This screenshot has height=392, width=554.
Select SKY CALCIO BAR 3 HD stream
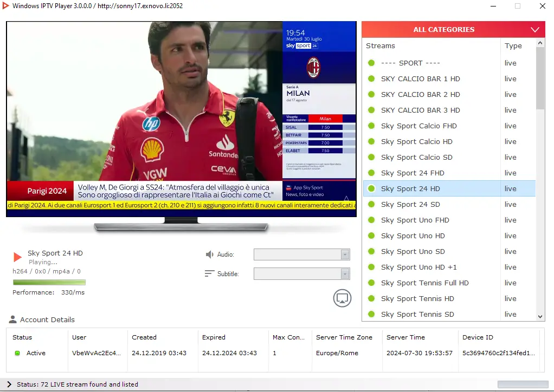(x=449, y=110)
